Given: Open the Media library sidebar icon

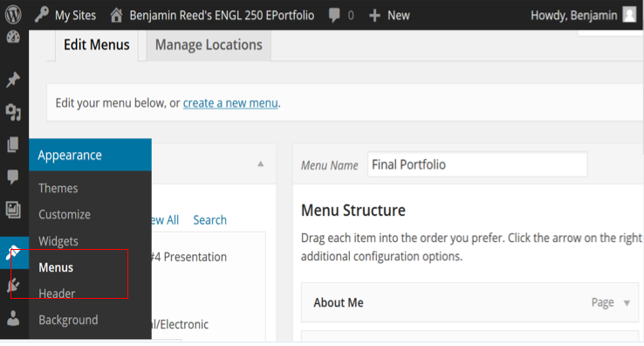Looking at the screenshot, I should 13,112.
